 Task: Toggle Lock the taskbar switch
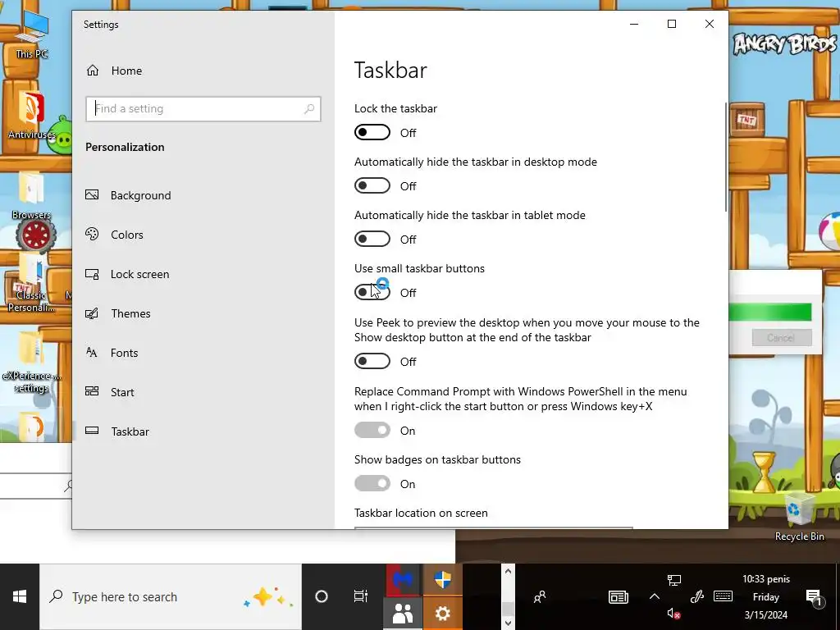click(x=372, y=132)
